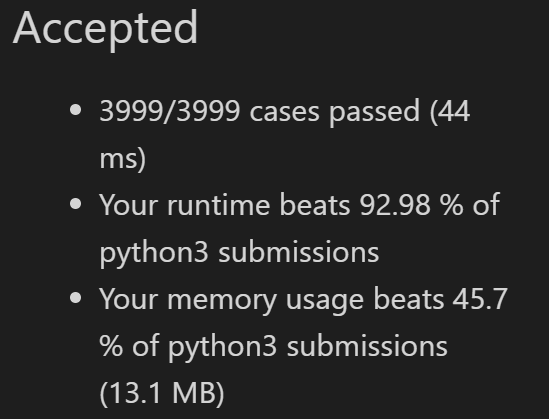Click the percent sign after 92.98

coord(452,205)
